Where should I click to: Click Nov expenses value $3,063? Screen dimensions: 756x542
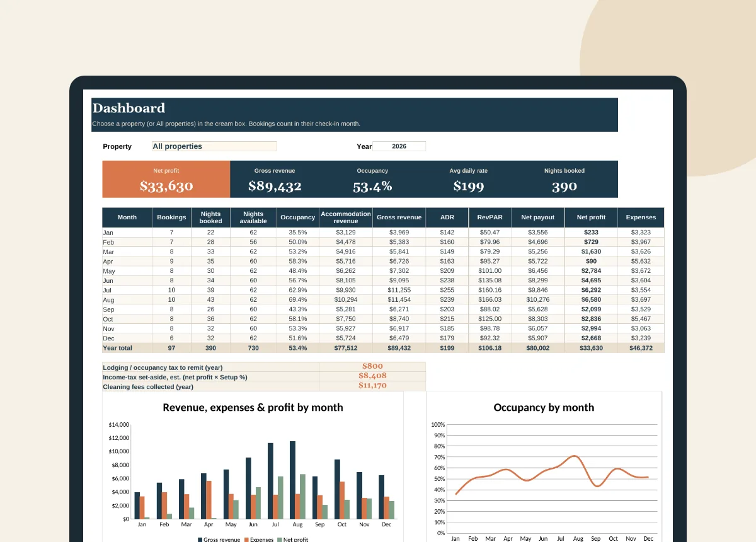point(641,328)
